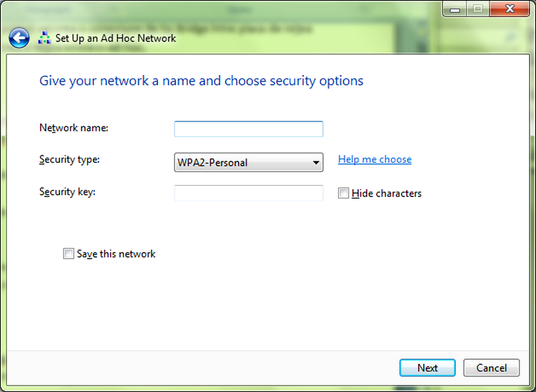This screenshot has width=536, height=392.
Task: Click the ad hoc network wizard icon
Action: click(44, 38)
